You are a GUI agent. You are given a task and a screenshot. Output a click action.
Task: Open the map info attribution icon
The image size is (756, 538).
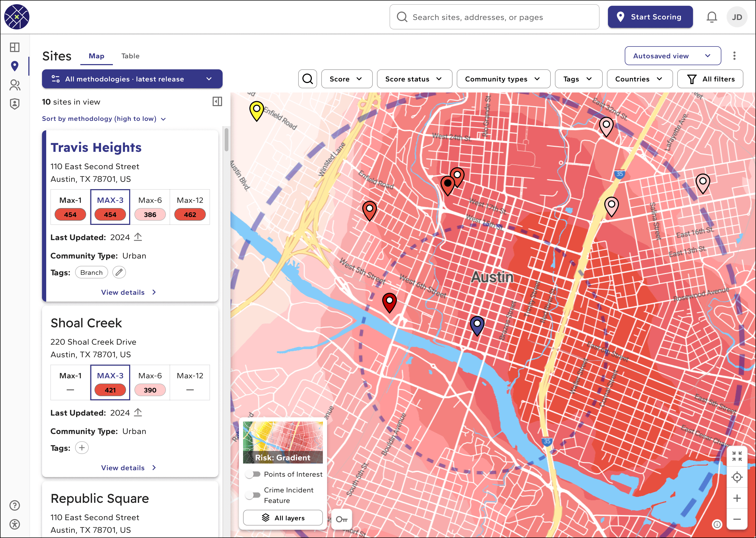pos(717,524)
